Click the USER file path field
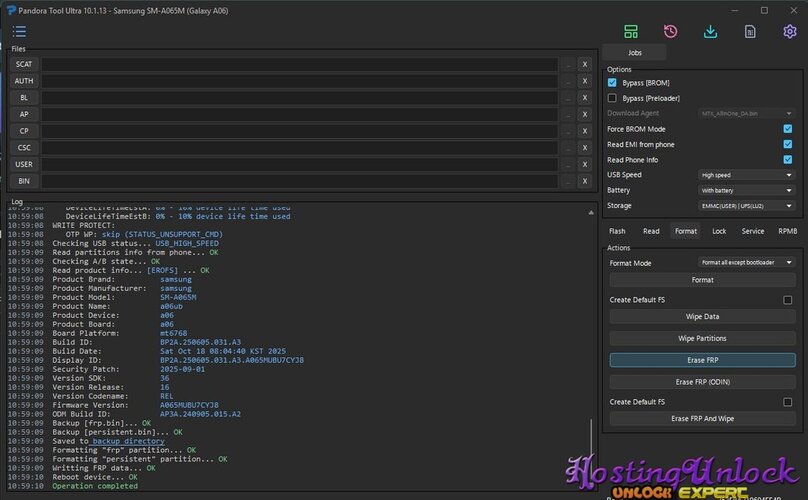The height and width of the screenshot is (500, 808). pos(300,164)
